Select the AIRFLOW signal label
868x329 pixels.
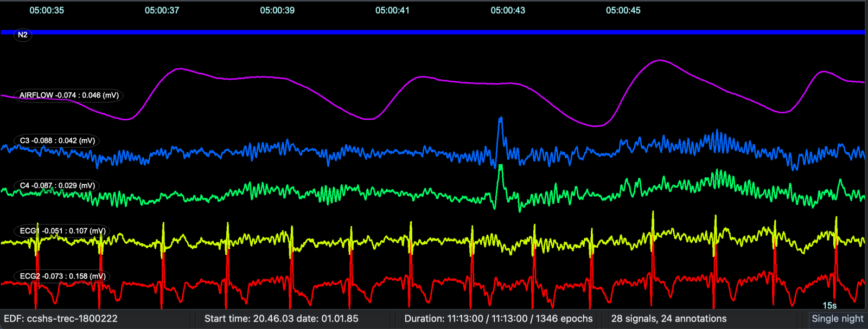click(69, 95)
